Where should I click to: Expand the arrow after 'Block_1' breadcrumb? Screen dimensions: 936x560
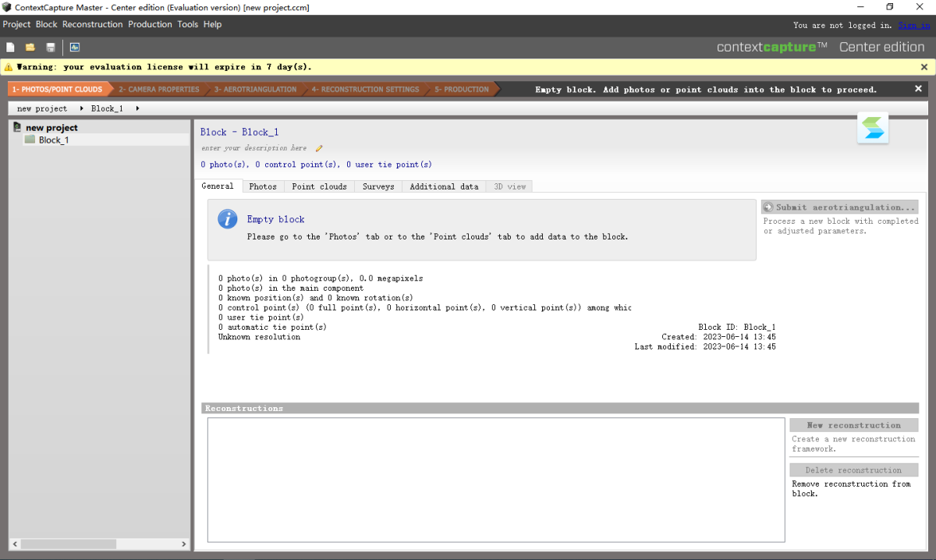pos(138,108)
